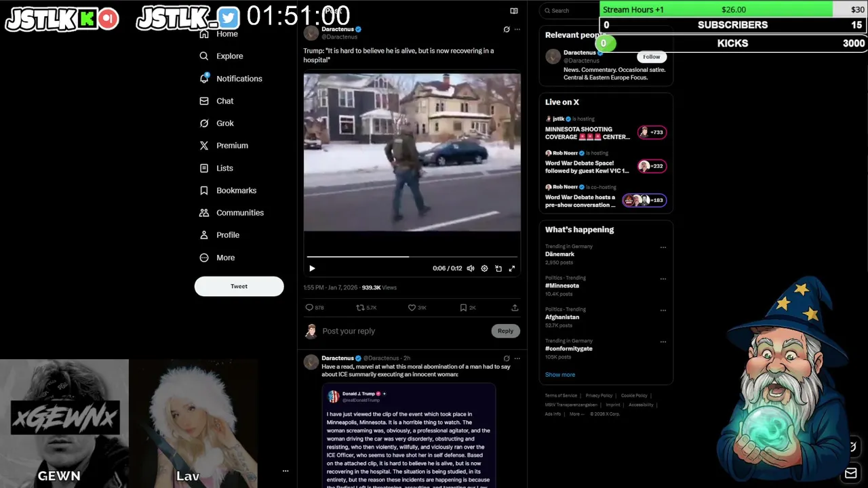868x488 pixels.
Task: Join the +733 listeners space badge
Action: pyautogui.click(x=652, y=132)
